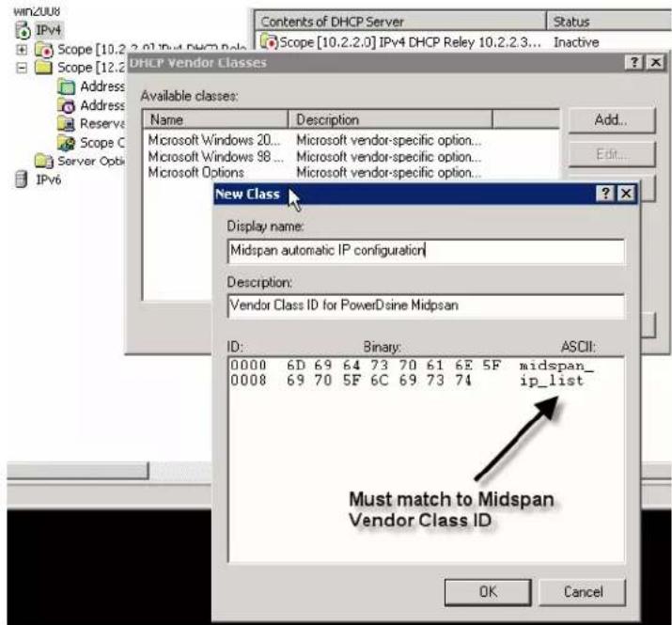Click the Address Leases clock icon
Viewport: 672px width, 625px height.
tap(67, 105)
